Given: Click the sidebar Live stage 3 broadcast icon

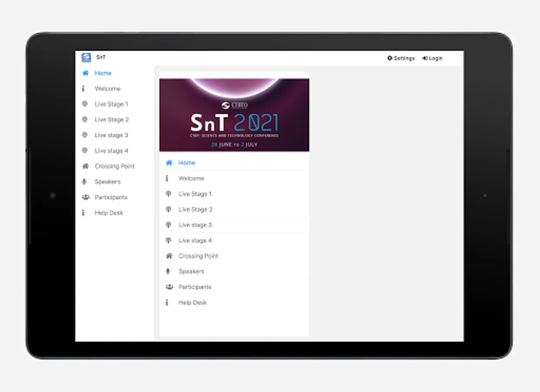Looking at the screenshot, I should tap(85, 135).
